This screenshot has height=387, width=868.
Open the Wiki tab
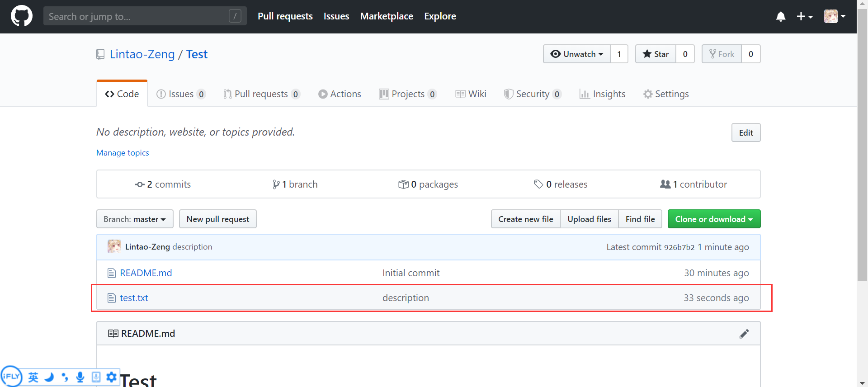pos(471,94)
